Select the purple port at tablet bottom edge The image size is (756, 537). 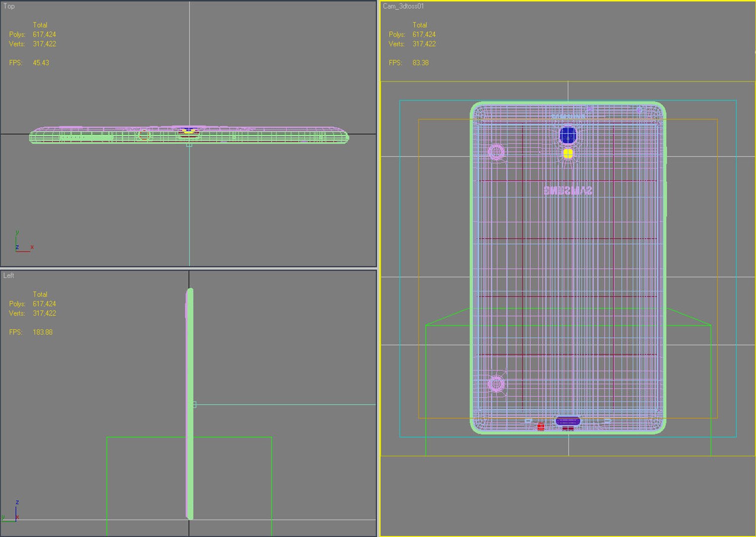pyautogui.click(x=568, y=422)
